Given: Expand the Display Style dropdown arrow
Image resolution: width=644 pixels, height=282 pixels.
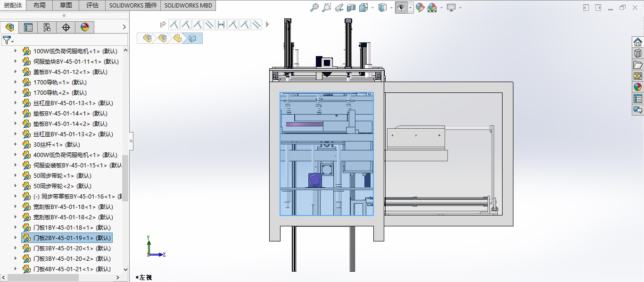Looking at the screenshot, I should [392, 8].
